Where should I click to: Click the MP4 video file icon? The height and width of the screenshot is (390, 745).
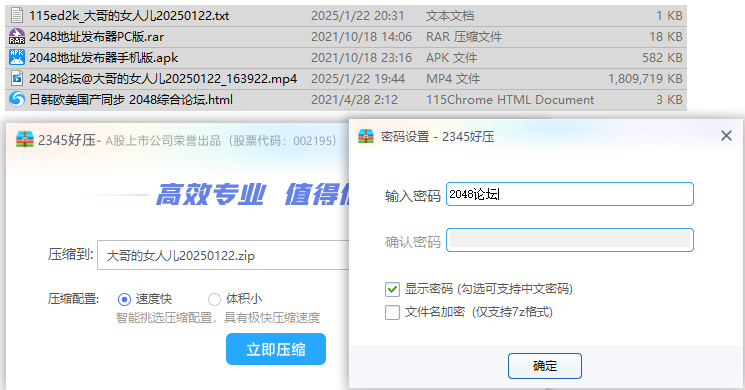click(x=17, y=78)
